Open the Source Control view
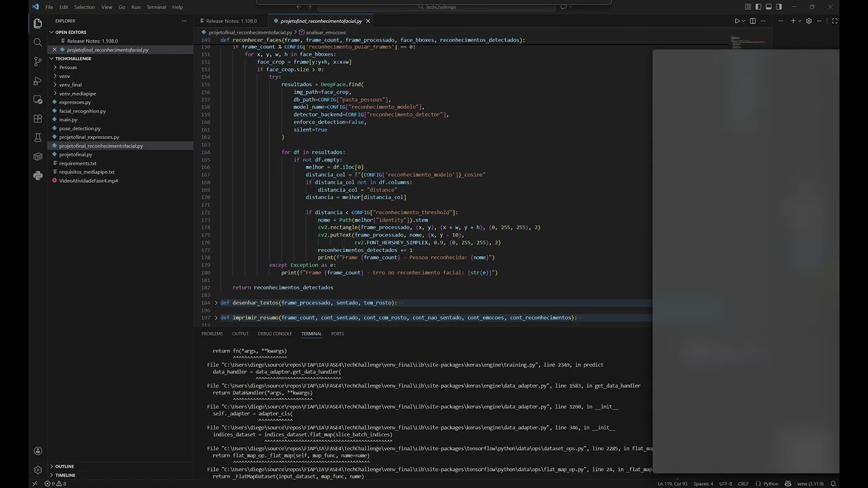This screenshot has width=868, height=488. pos(38,61)
